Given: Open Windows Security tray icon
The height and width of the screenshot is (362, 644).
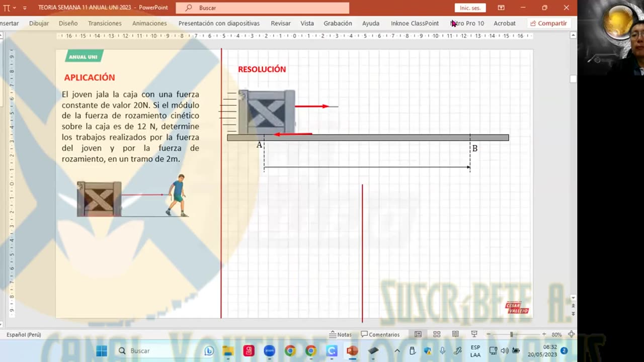Looking at the screenshot, I should coord(427,351).
